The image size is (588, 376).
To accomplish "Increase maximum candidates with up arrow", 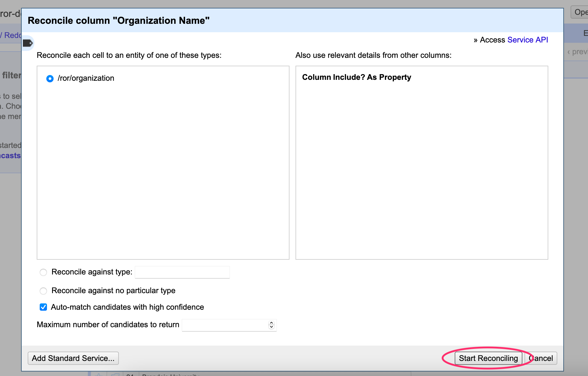I will coord(271,323).
